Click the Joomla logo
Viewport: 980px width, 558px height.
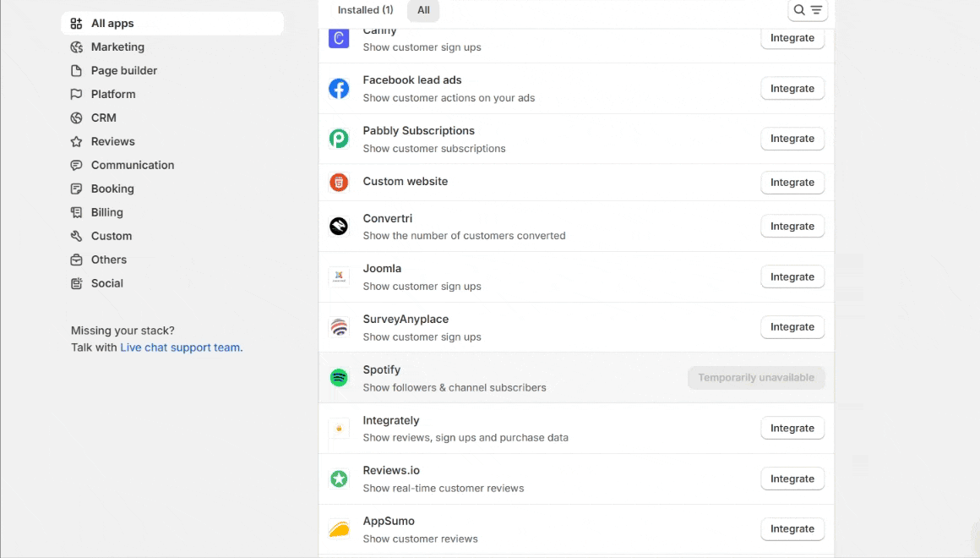339,276
